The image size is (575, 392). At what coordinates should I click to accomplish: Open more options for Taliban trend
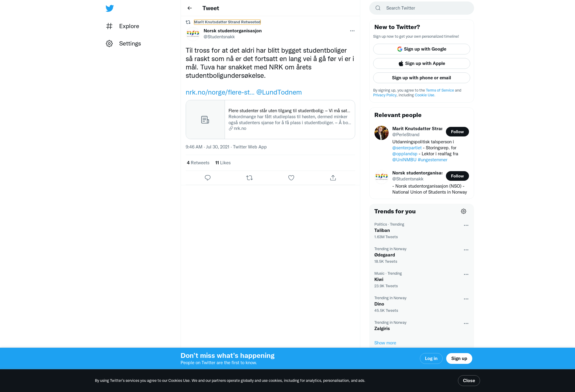466,225
